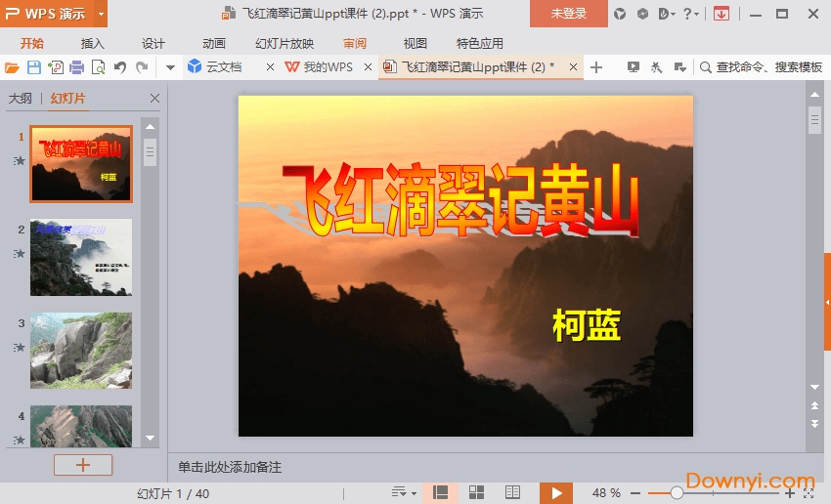The image size is (831, 504).
Task: Click the red download/update icon in title bar
Action: point(721,14)
